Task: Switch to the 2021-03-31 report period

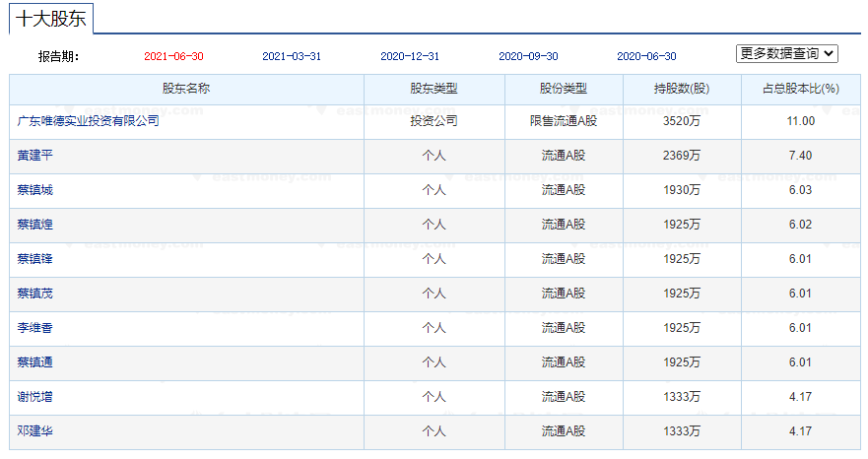Action: [292, 56]
